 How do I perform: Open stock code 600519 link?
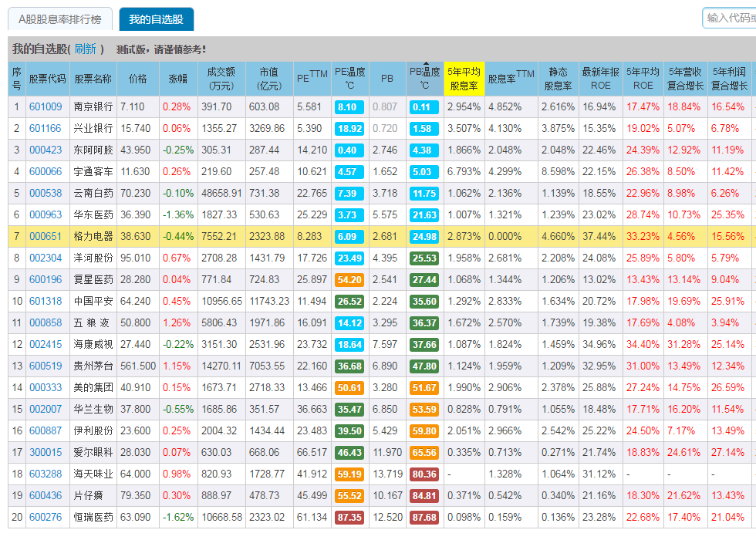[46, 366]
